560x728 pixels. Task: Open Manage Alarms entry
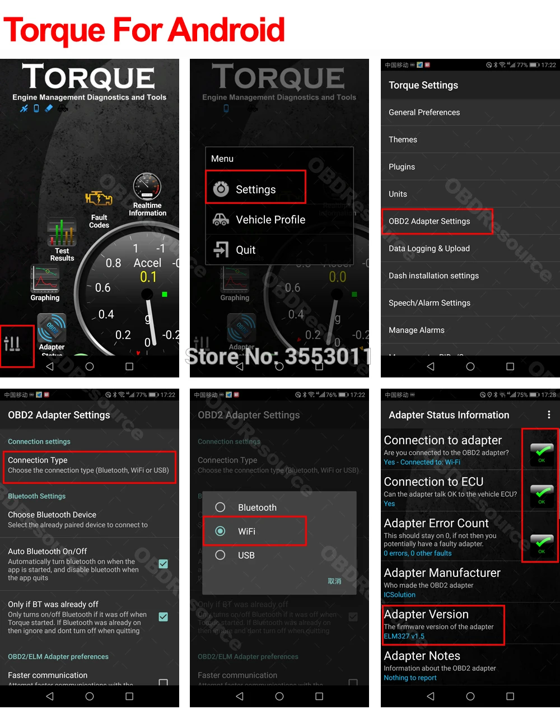click(x=470, y=330)
